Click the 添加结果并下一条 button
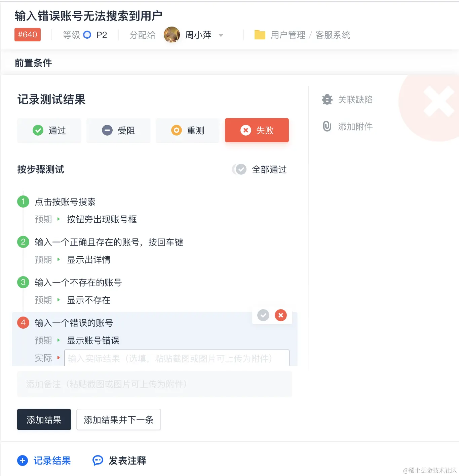 click(x=118, y=419)
